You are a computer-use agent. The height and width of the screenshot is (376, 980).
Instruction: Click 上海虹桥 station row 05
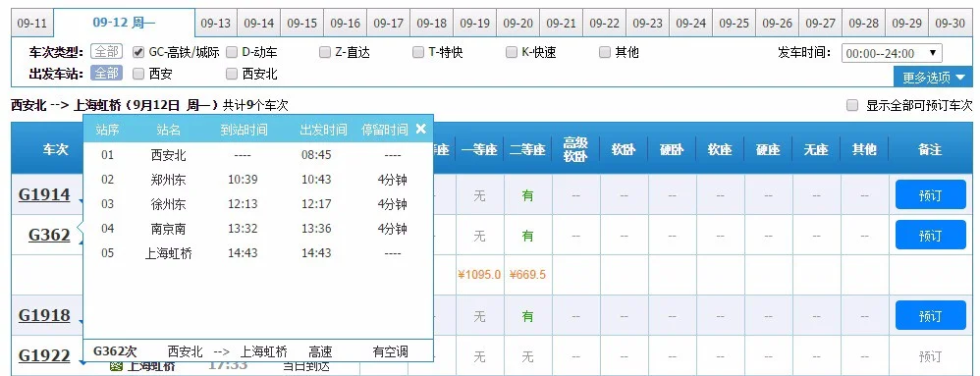[x=169, y=253]
